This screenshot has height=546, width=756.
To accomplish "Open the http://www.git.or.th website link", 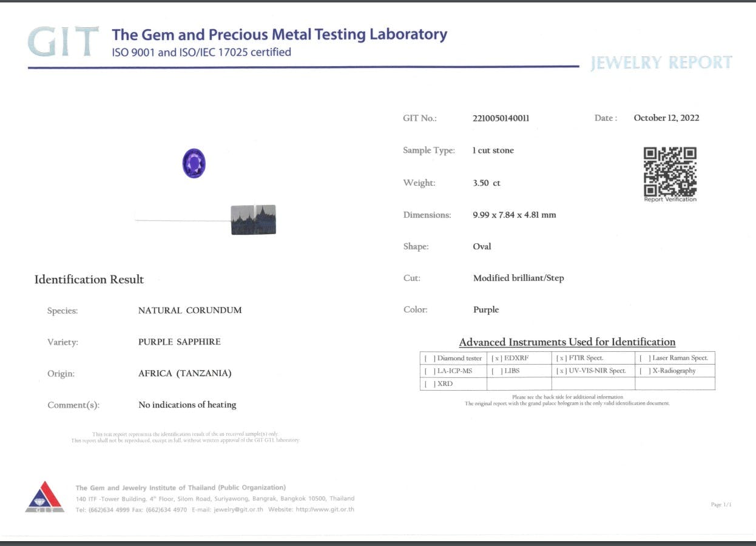I will [325, 510].
